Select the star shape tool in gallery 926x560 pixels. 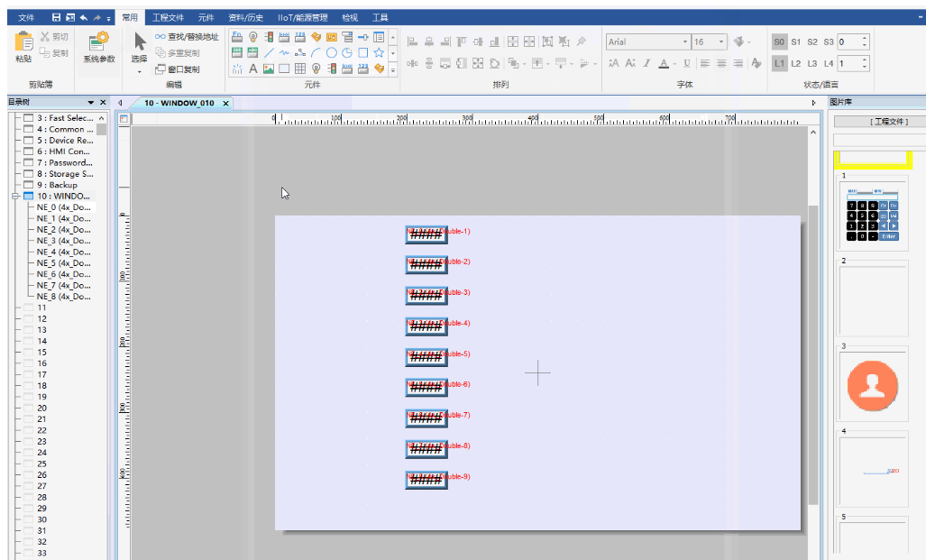[x=379, y=53]
